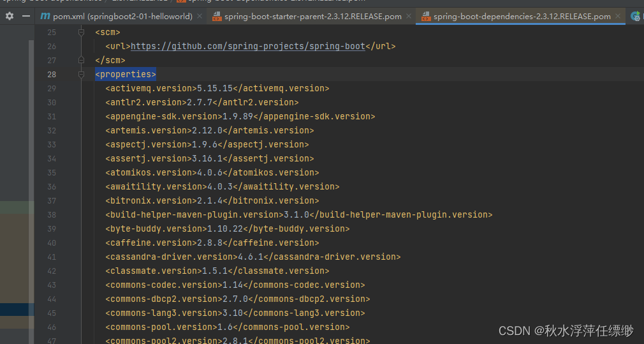Click Maven icon on pom.xml tab
This screenshot has height=344, width=644.
tap(45, 17)
